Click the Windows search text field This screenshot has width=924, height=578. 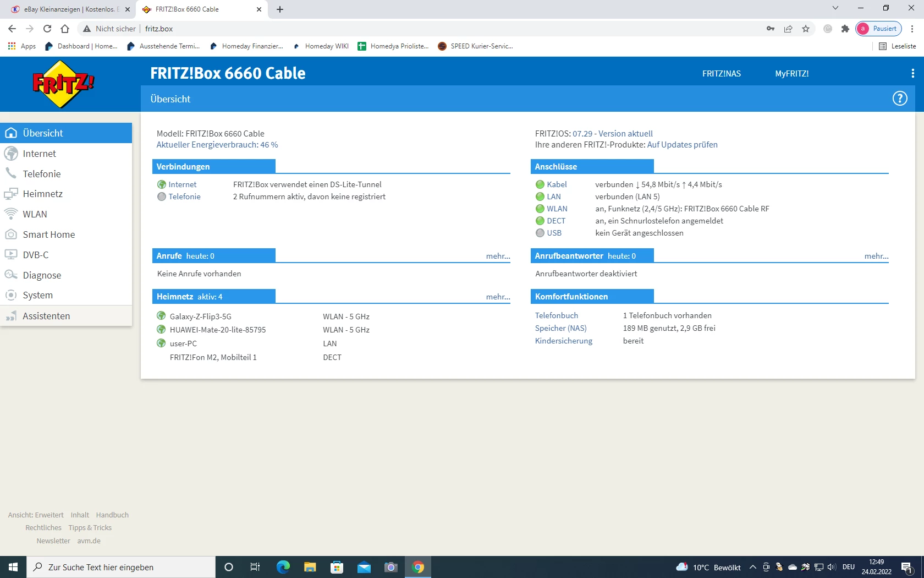[x=121, y=567]
